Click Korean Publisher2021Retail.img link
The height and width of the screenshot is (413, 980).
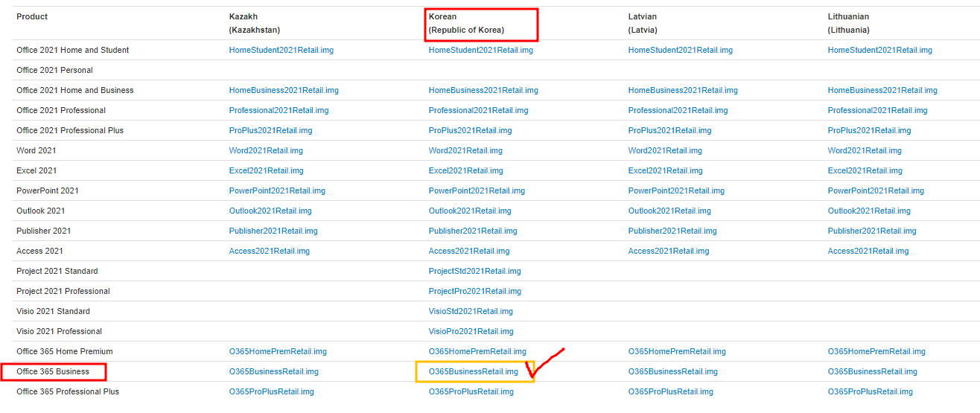click(x=473, y=231)
